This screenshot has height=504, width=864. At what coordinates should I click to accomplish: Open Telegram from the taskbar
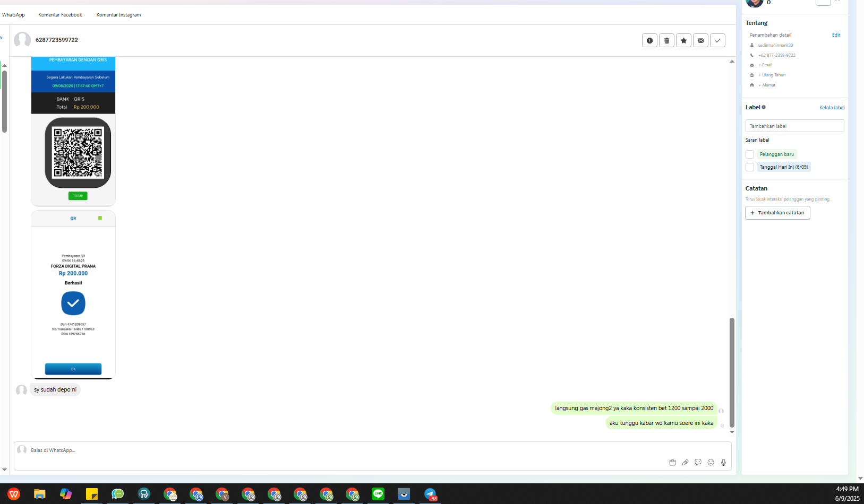click(x=430, y=494)
